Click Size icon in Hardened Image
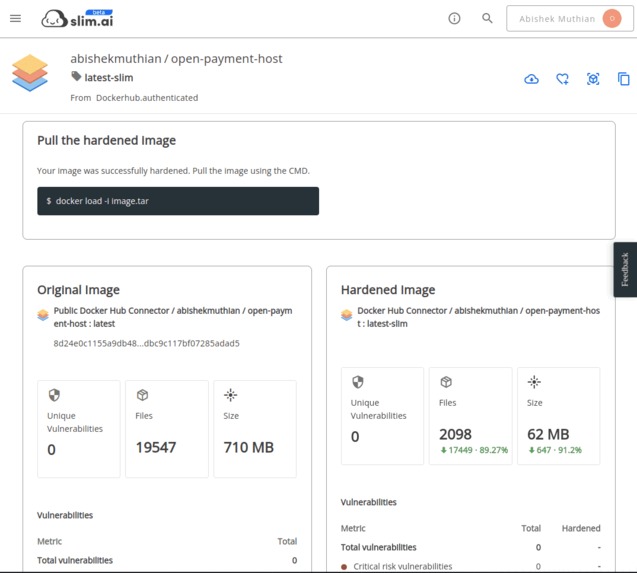This screenshot has height=573, width=637. (534, 382)
